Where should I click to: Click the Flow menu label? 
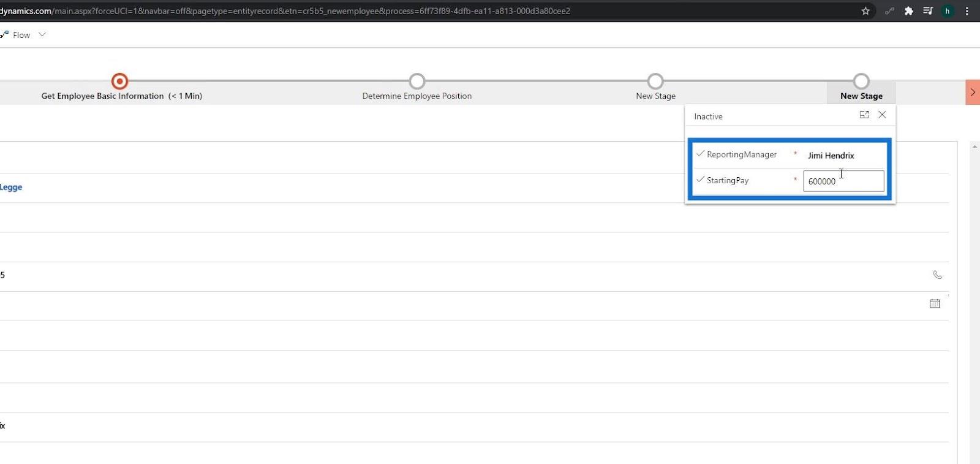click(x=21, y=35)
